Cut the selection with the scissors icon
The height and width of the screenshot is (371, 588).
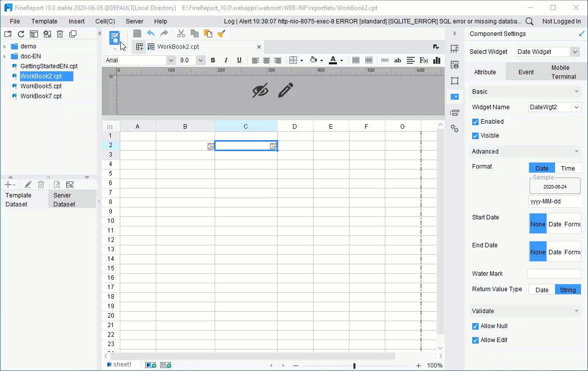(x=181, y=34)
